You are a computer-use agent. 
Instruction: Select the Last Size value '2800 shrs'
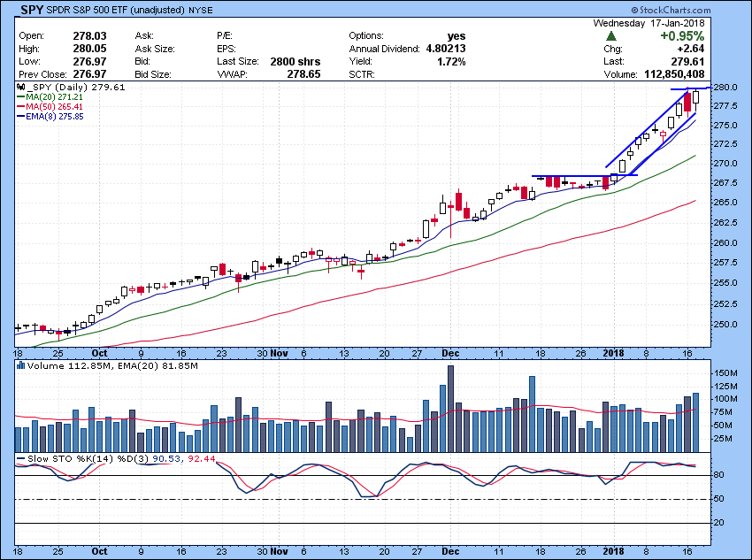[295, 61]
